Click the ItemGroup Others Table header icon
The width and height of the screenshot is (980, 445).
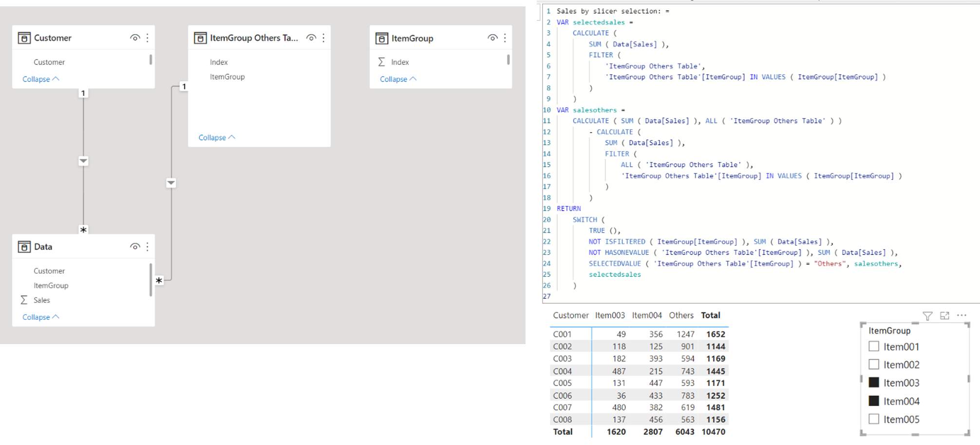[200, 38]
